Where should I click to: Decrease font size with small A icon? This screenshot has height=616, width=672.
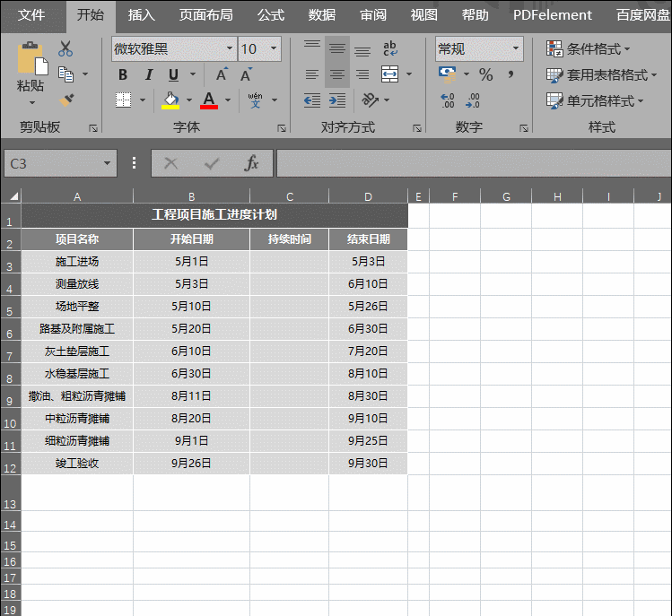(246, 74)
